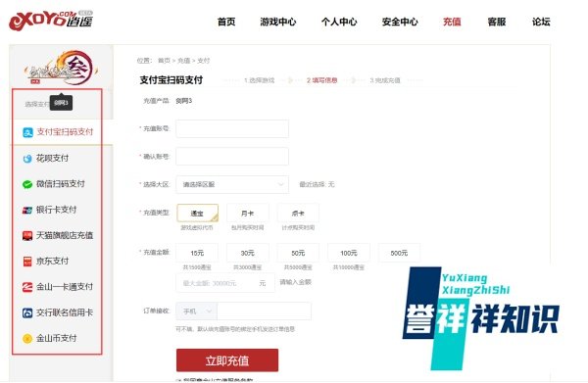The image size is (588, 383).
Task: Open the 游戏中心 navigation item
Action: [278, 22]
